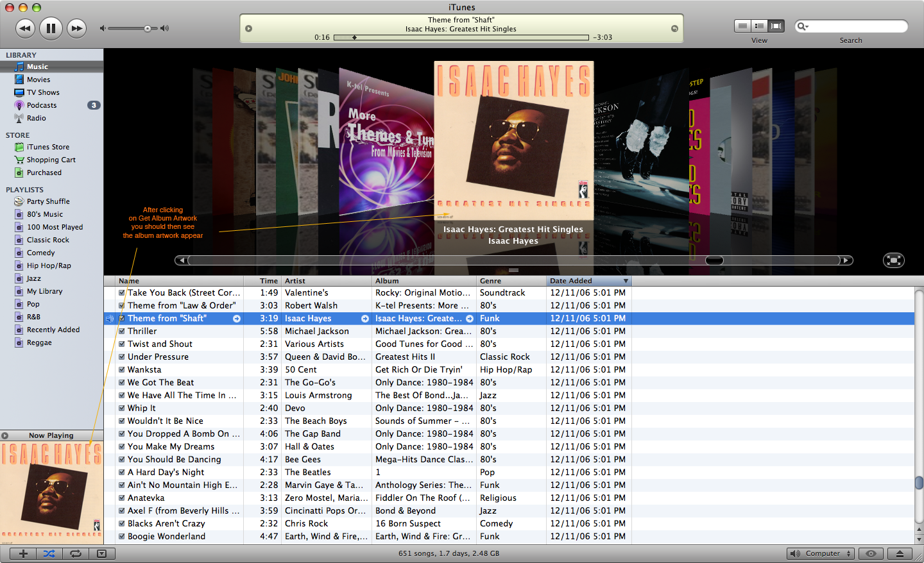Viewport: 924px width, 563px height.
Task: Open store arrow next to Isaac Hayes album
Action: [x=470, y=319]
